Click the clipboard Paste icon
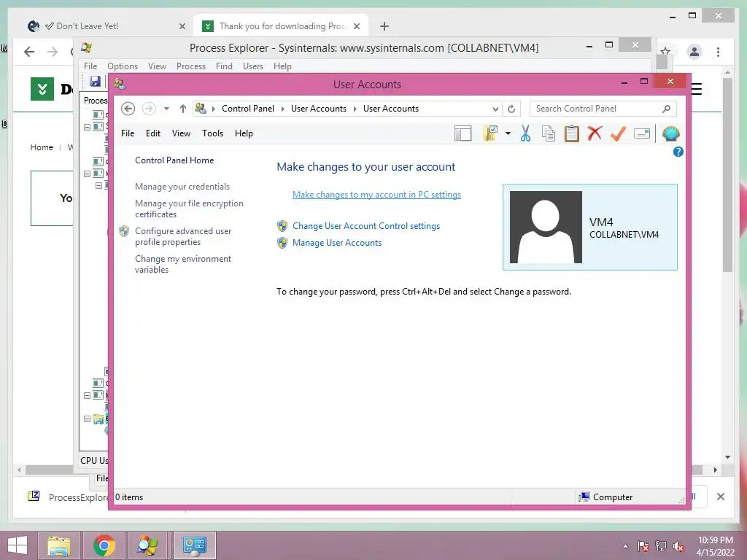The image size is (747, 560). pyautogui.click(x=571, y=134)
